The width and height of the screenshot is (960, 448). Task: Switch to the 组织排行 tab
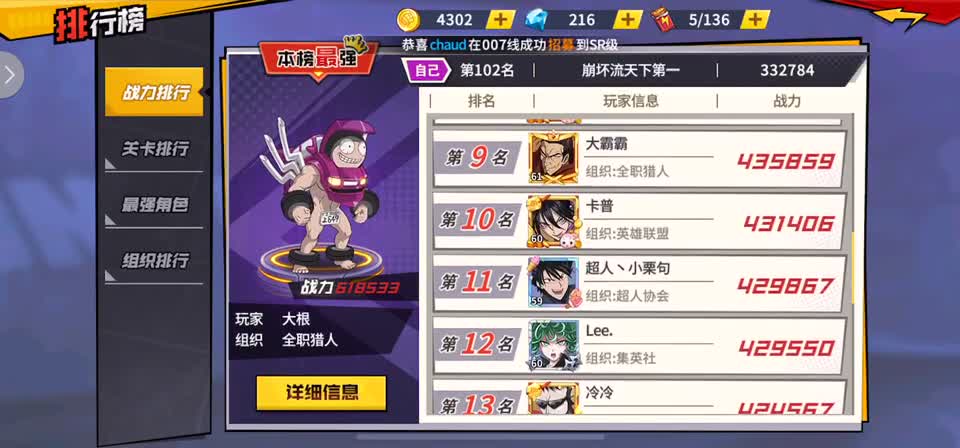point(154,261)
